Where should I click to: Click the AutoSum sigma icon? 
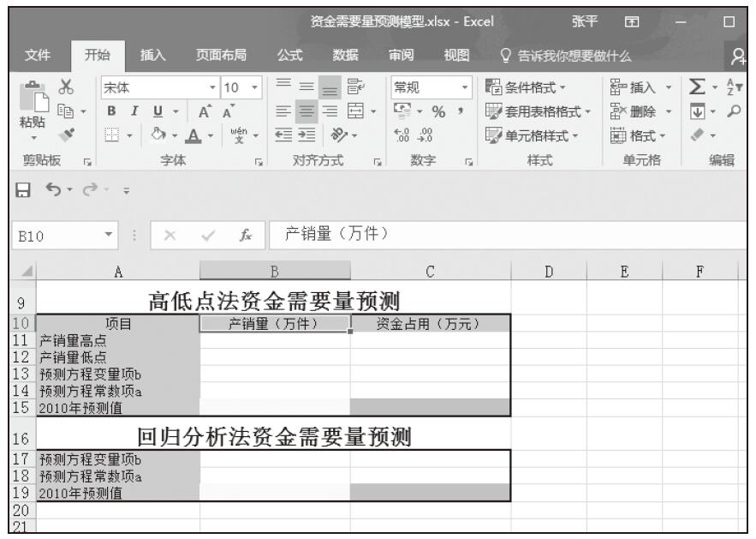point(698,87)
